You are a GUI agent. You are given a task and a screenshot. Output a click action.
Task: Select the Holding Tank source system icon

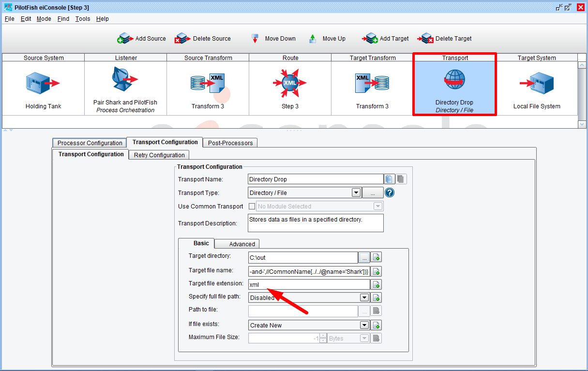[x=44, y=83]
